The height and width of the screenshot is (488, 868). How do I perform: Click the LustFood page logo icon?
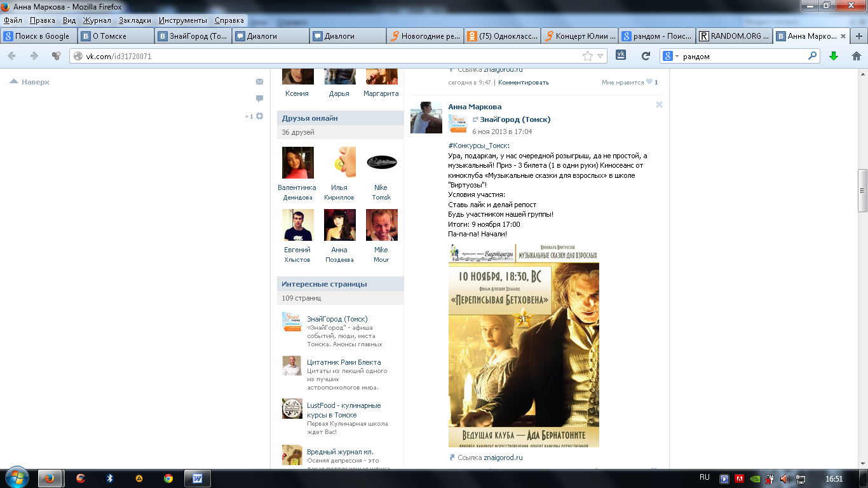[292, 409]
